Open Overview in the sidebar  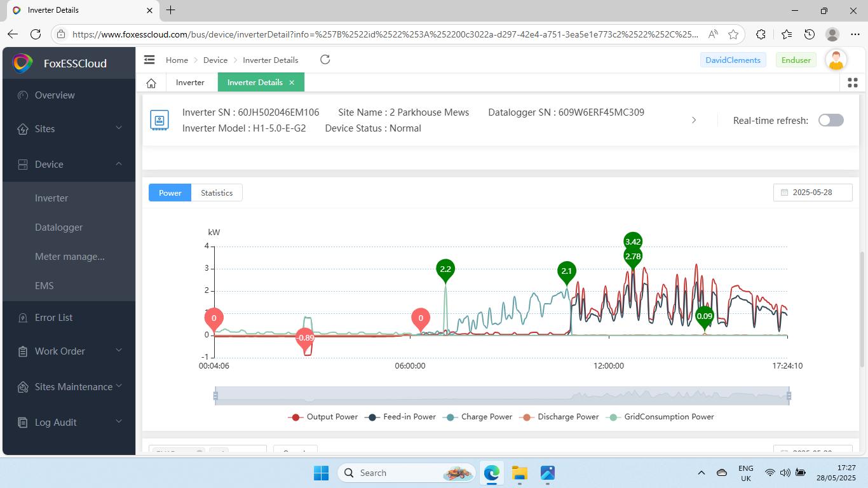click(x=55, y=95)
